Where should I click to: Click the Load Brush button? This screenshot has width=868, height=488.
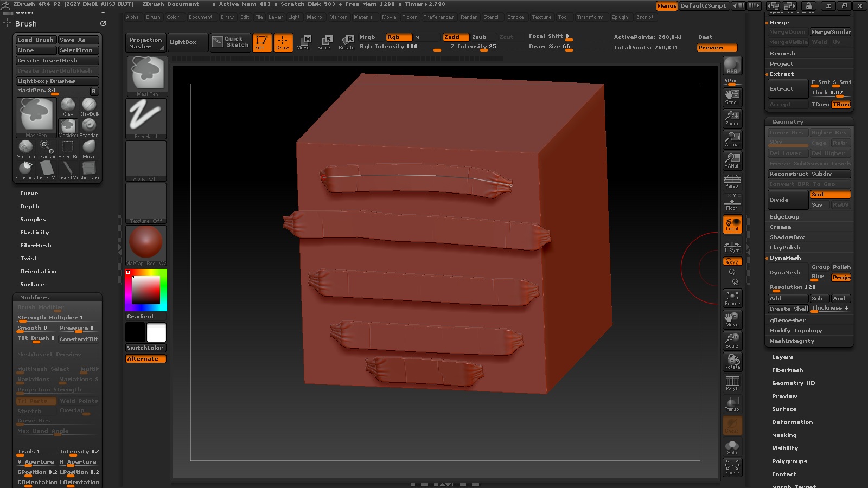pos(36,40)
